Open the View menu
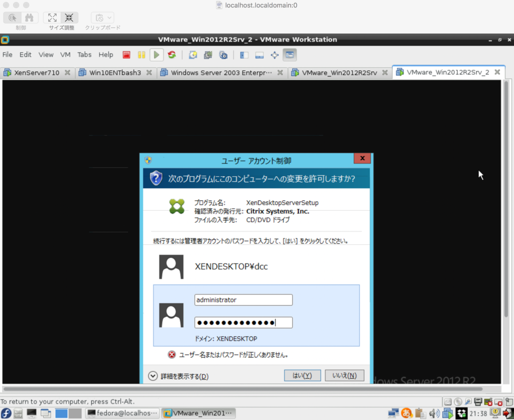514x420 pixels. 46,55
